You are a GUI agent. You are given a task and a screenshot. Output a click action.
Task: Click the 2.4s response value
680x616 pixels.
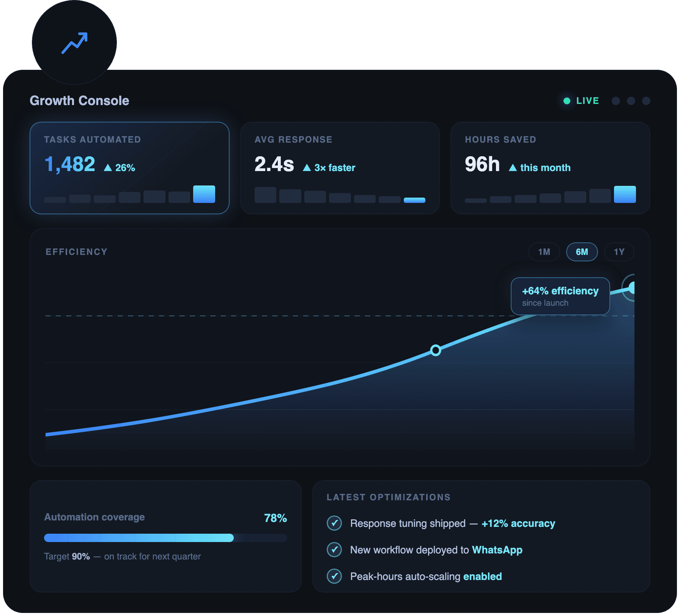(x=274, y=165)
